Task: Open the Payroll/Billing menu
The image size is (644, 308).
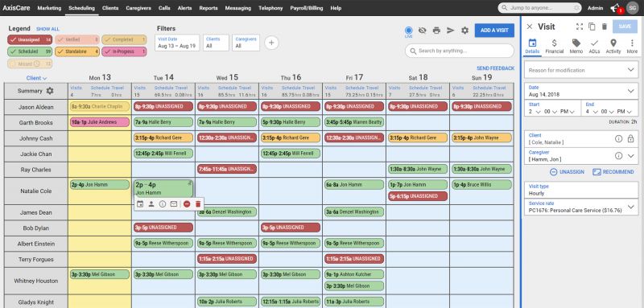Action: (307, 8)
